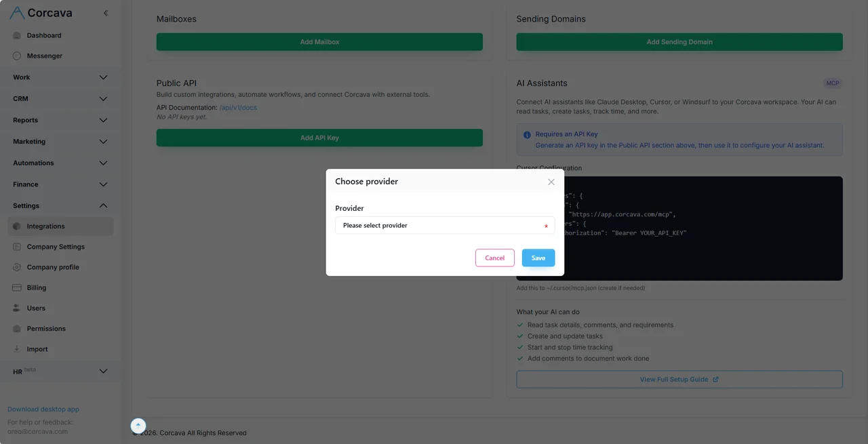Screen dimensions: 868x444
Task: Click the info icon beside Requires an API Key
Action: click(x=527, y=135)
